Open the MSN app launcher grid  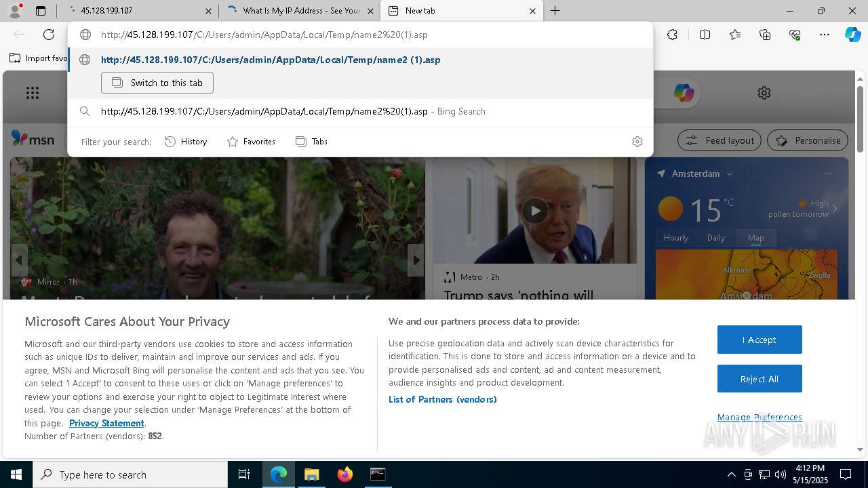click(32, 93)
